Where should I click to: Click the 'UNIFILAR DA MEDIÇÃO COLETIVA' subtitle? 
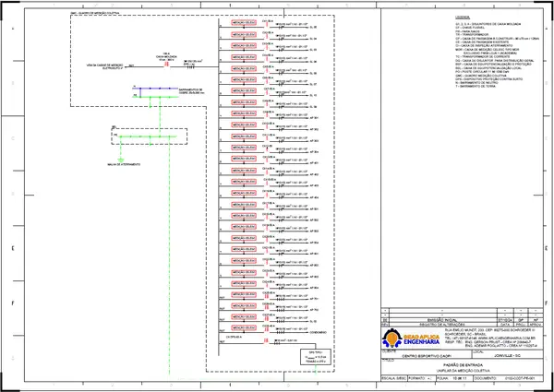(462, 371)
